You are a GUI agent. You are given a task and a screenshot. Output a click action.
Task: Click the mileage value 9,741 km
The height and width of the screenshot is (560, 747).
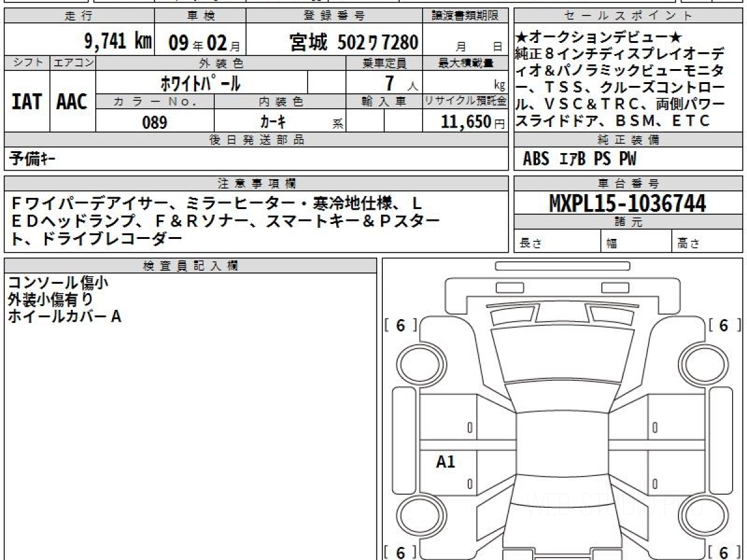(118, 42)
